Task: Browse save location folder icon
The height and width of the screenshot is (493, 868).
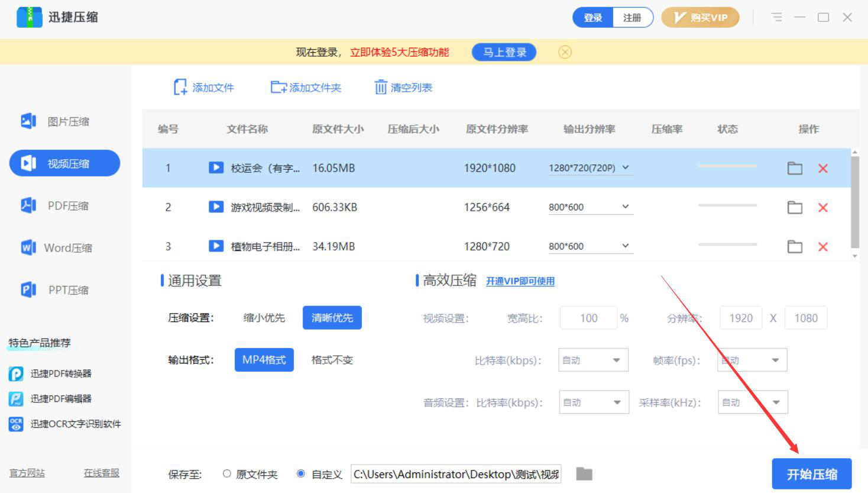Action: coord(584,474)
